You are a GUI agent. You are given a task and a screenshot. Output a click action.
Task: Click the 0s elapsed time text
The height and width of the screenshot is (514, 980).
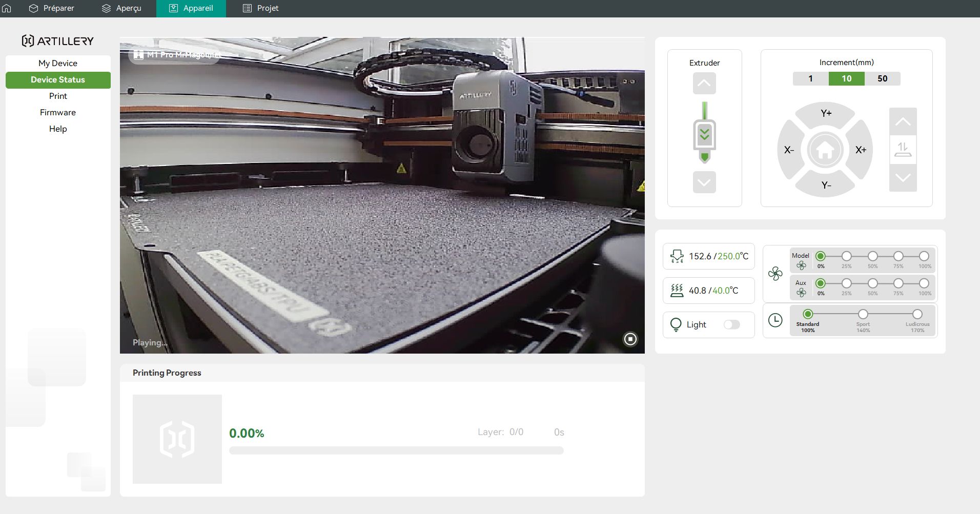(x=559, y=432)
